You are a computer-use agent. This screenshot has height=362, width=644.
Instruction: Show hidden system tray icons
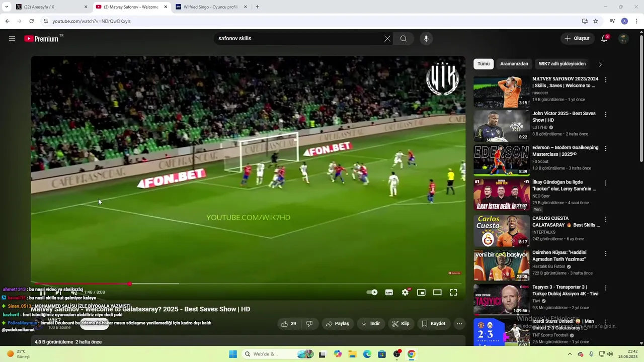570,354
